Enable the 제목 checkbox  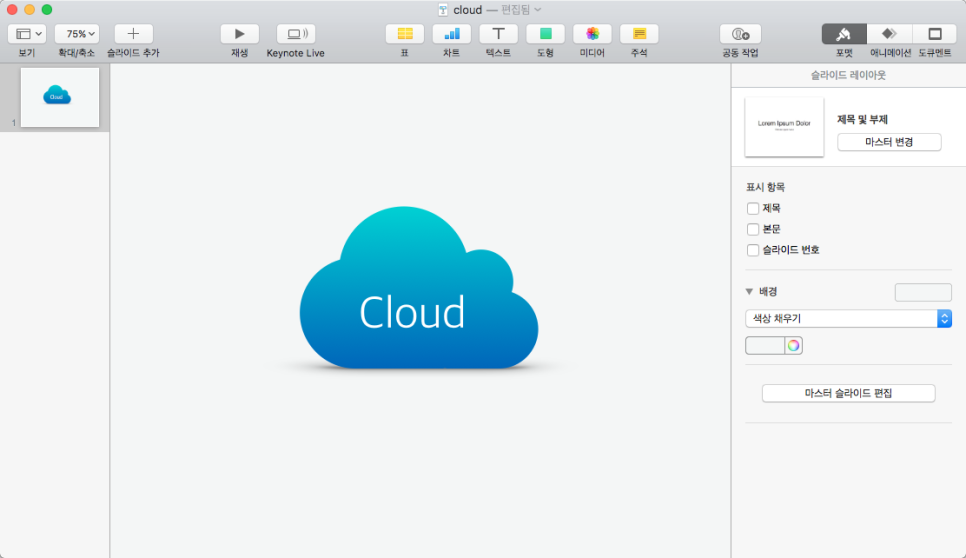tap(753, 208)
